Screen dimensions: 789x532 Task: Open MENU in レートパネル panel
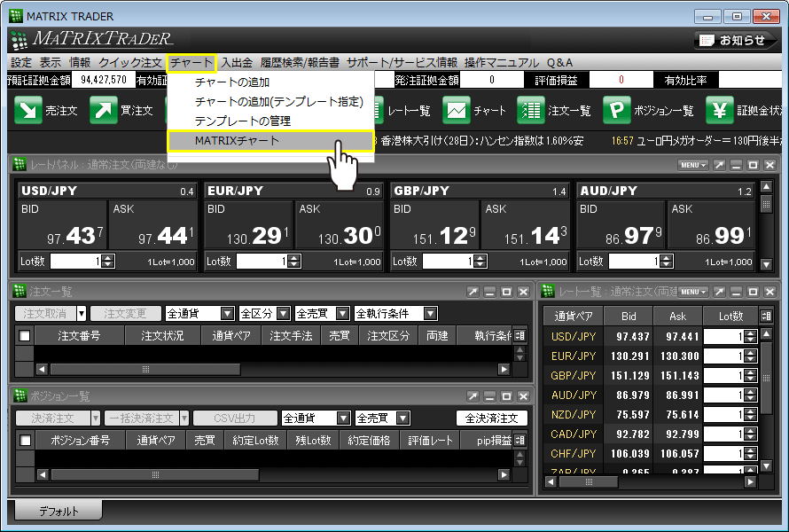point(693,165)
